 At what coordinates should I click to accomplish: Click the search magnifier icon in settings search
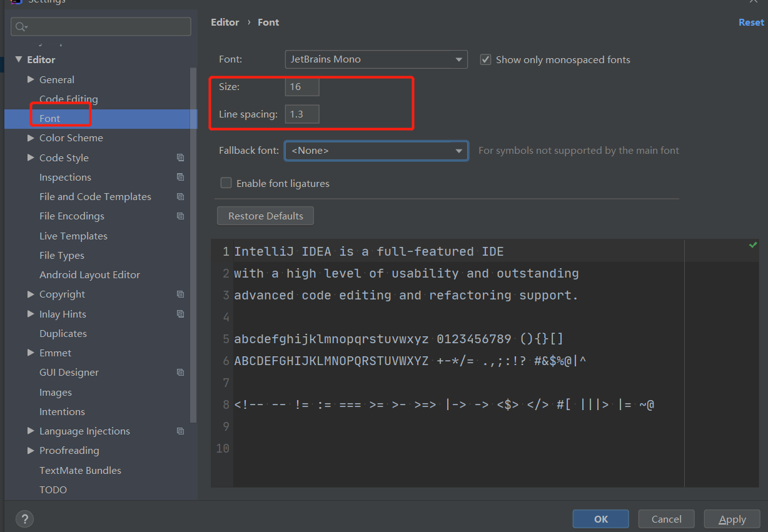[21, 27]
